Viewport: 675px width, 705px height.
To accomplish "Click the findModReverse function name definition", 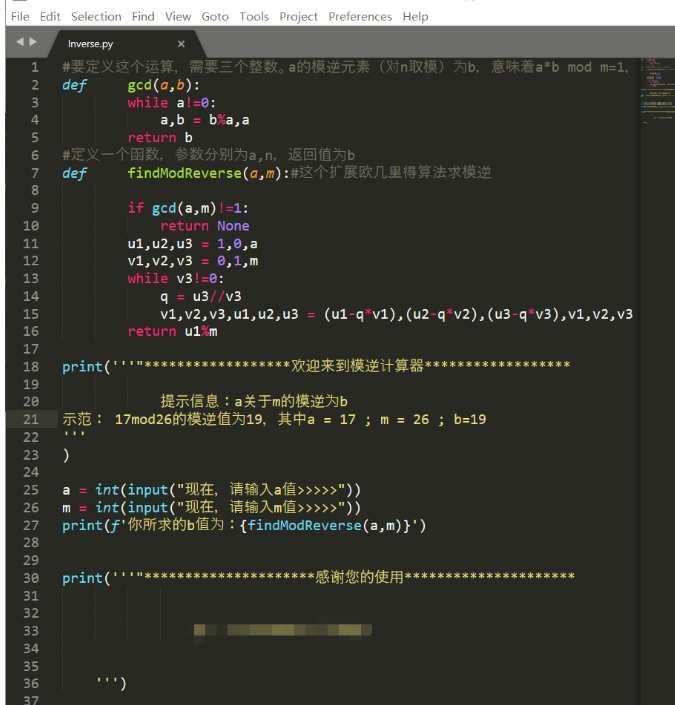I will 185,173.
